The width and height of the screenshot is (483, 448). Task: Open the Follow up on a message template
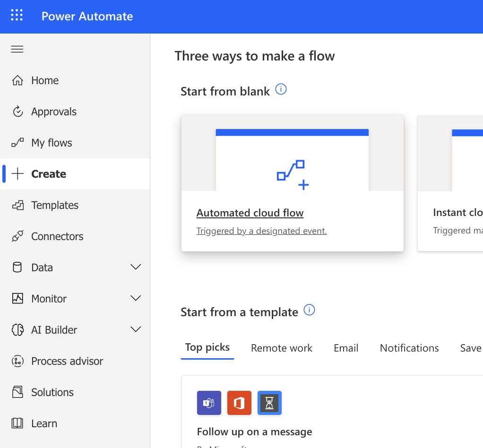click(x=254, y=432)
